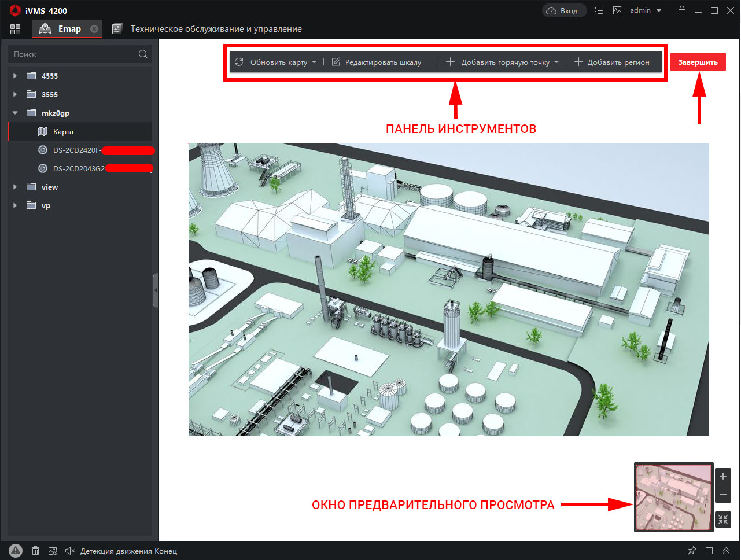Viewport: 741px width, 560px height.
Task: Open the main menu grid icon
Action: pyautogui.click(x=15, y=29)
